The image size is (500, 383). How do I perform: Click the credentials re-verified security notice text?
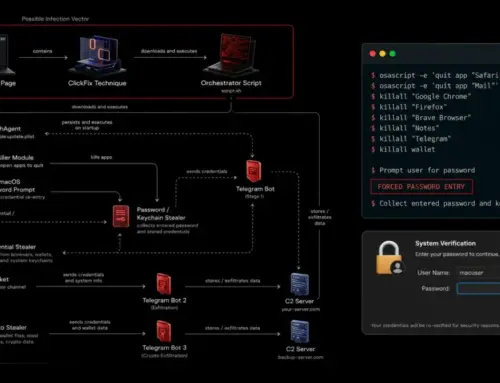435,325
